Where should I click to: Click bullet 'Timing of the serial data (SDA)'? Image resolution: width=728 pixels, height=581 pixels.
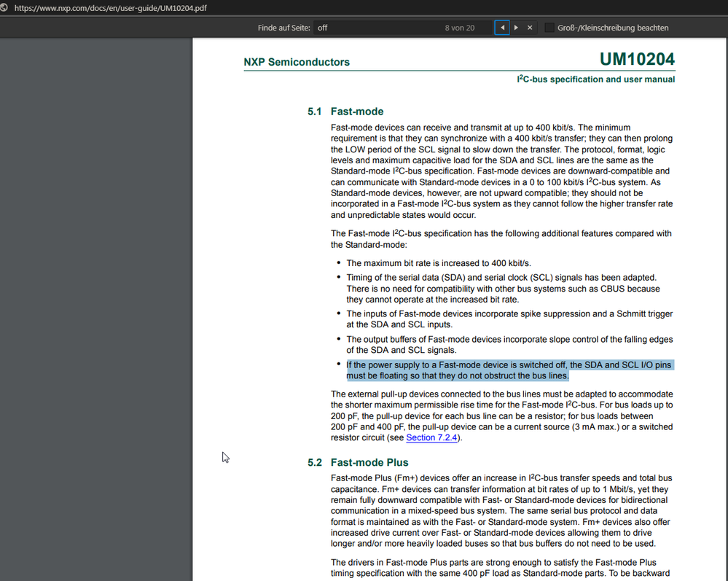(x=503, y=289)
